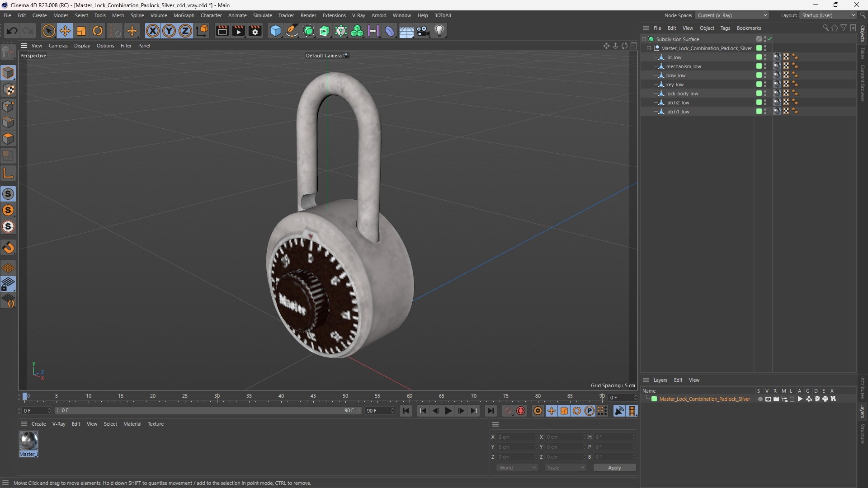Add Subdivision Surface generator

(308, 31)
